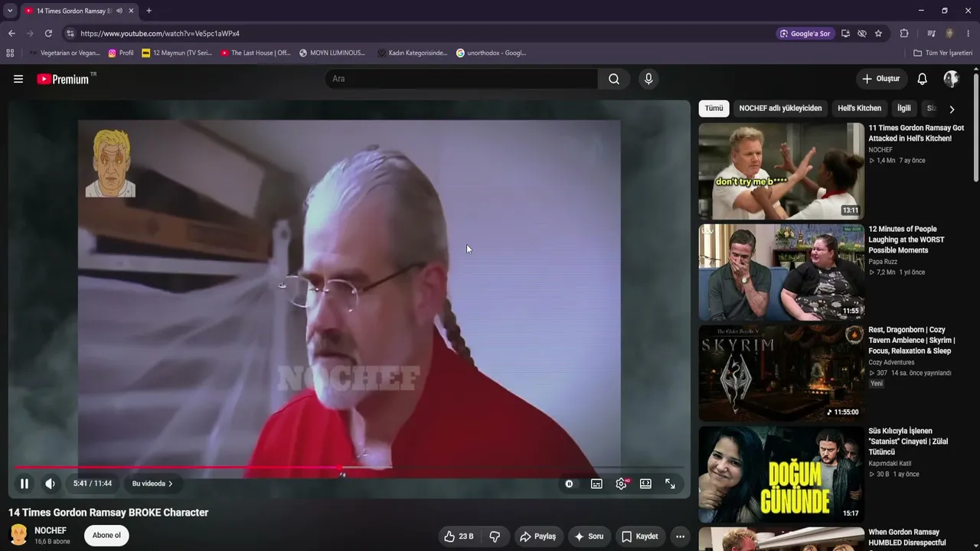
Task: Mute the video volume
Action: (x=50, y=484)
